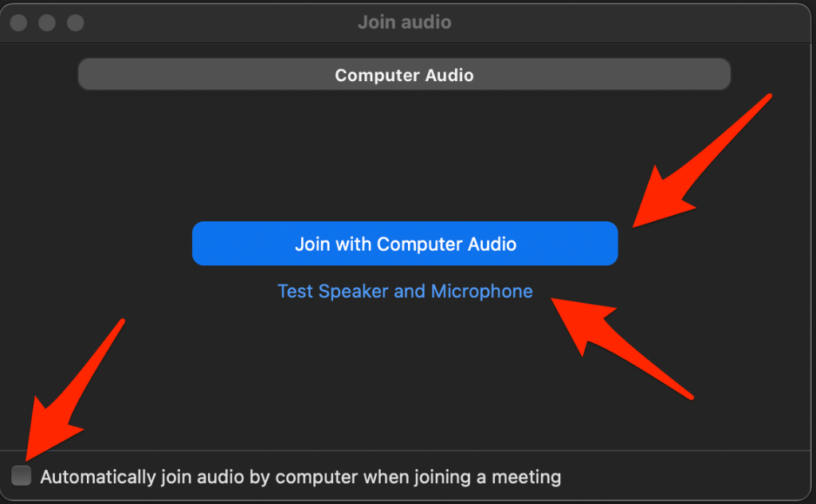The height and width of the screenshot is (504, 816).
Task: Tick the box to auto-join audio by computer
Action: coord(22,477)
